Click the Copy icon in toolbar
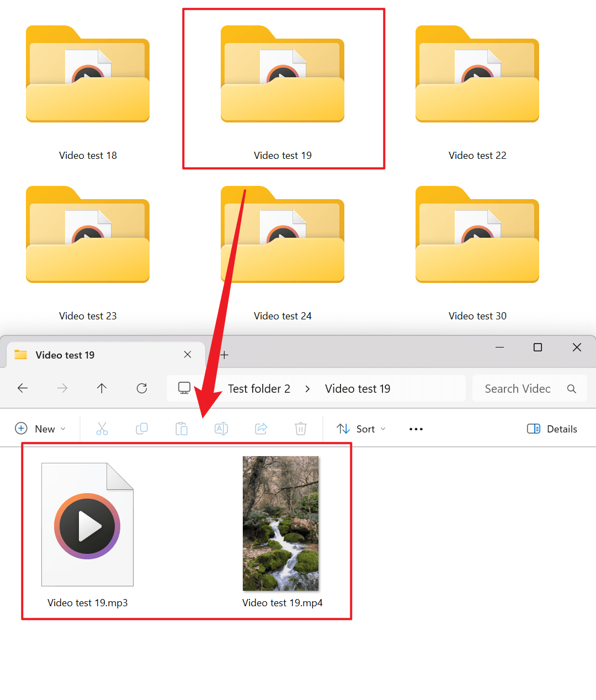This screenshot has height=700, width=596. point(142,429)
